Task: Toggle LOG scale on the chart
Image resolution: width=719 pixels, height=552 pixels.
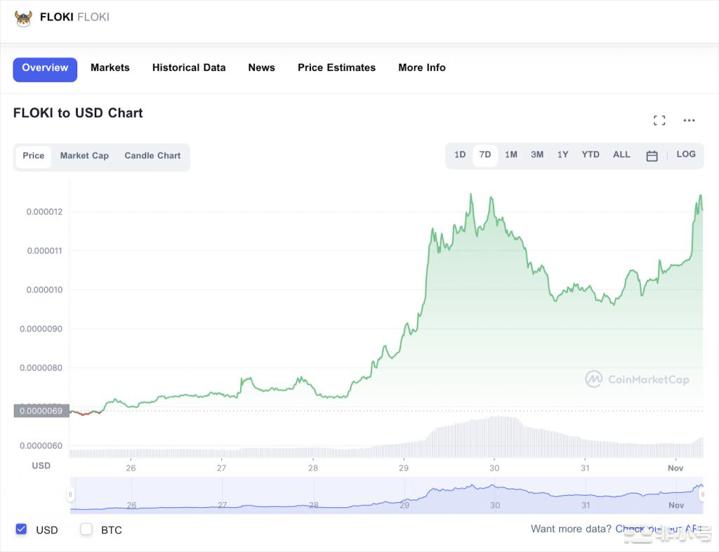Action: [x=686, y=155]
